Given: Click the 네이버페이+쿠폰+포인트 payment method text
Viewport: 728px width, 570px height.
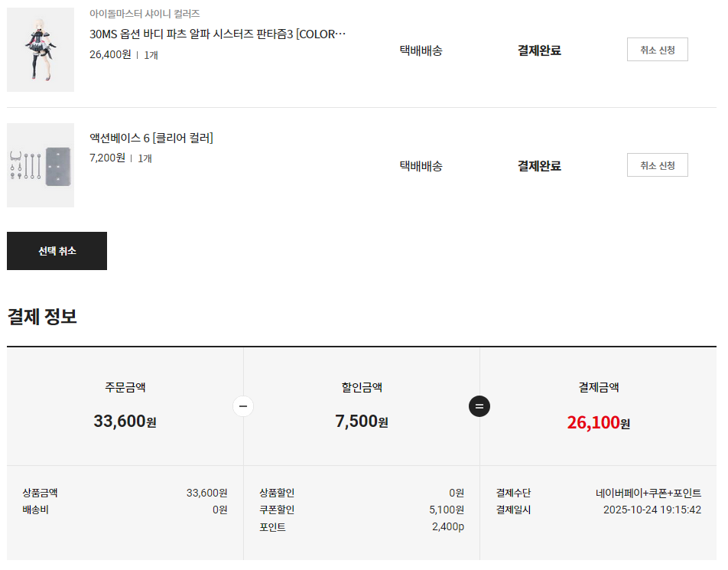Looking at the screenshot, I should click(648, 493).
